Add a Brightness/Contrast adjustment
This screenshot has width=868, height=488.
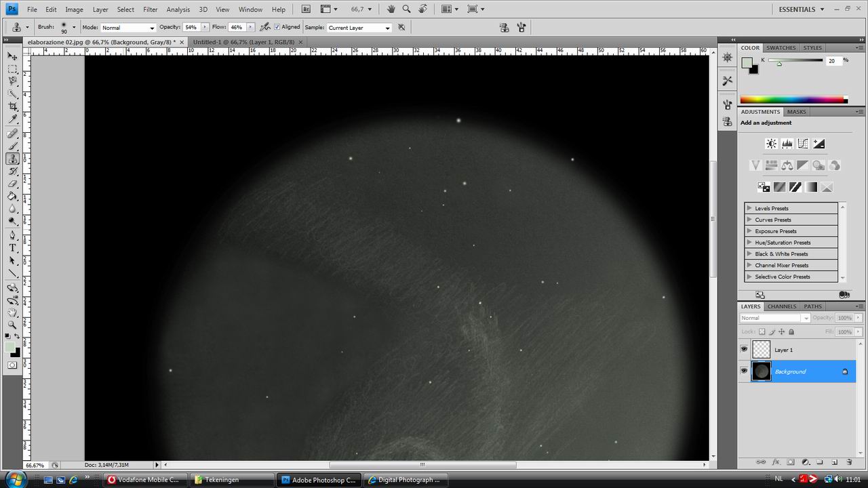(x=771, y=144)
